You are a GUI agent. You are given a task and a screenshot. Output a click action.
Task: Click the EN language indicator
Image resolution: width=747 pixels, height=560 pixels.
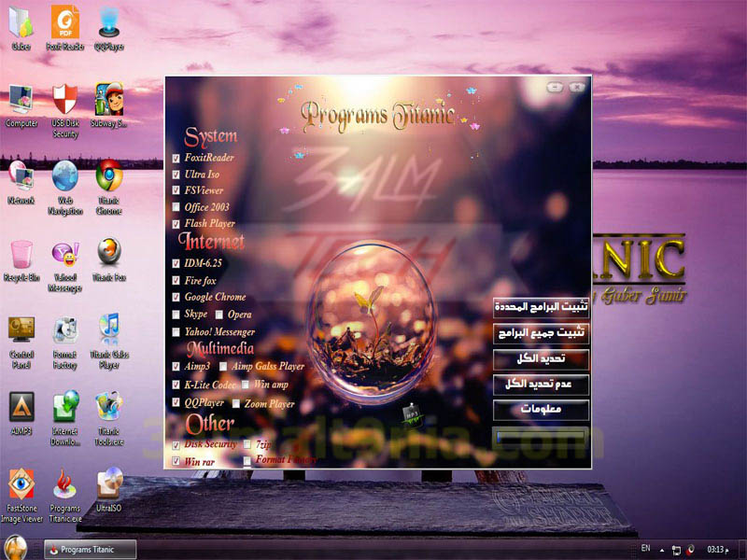[x=645, y=548]
